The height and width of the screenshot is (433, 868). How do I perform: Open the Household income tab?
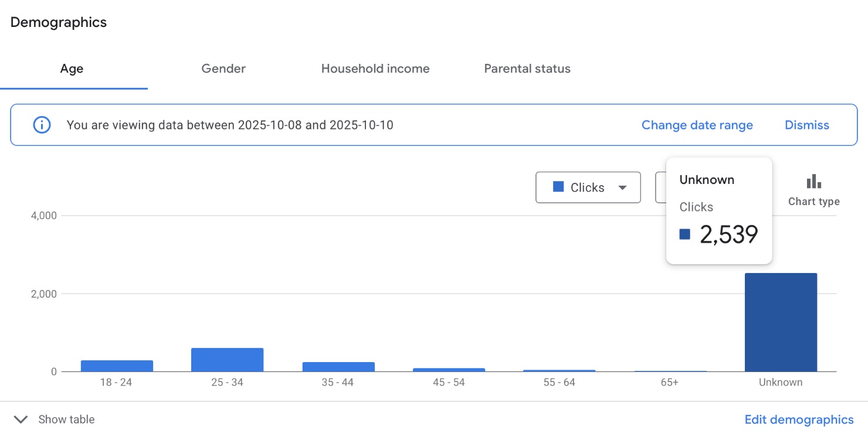click(375, 69)
